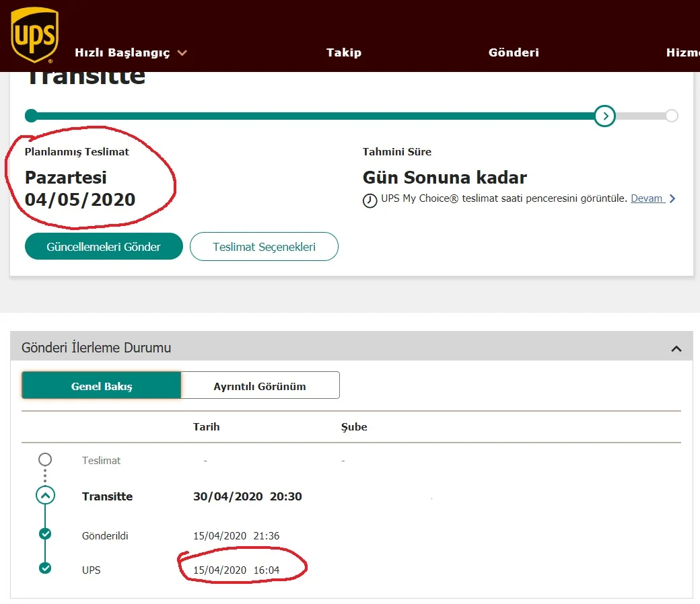Click the Tahmini Süre label

click(x=397, y=151)
